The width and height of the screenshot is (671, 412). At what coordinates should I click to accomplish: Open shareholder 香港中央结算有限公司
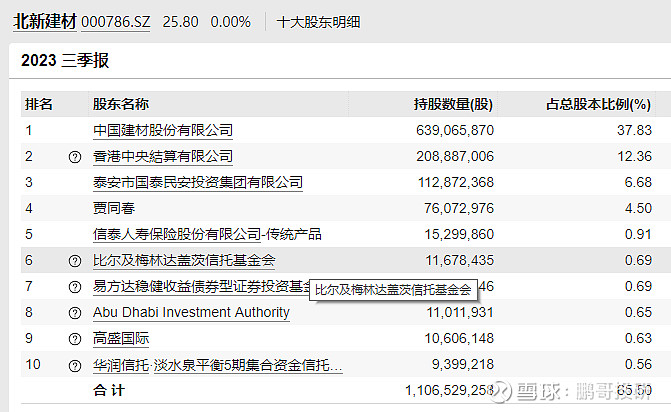163,156
